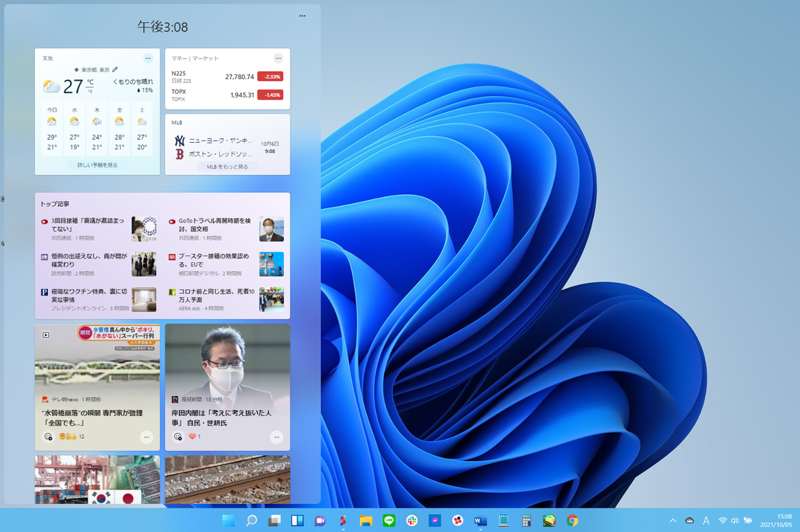800x532 pixels.
Task: Switch temperature to °C
Action: click(90, 81)
